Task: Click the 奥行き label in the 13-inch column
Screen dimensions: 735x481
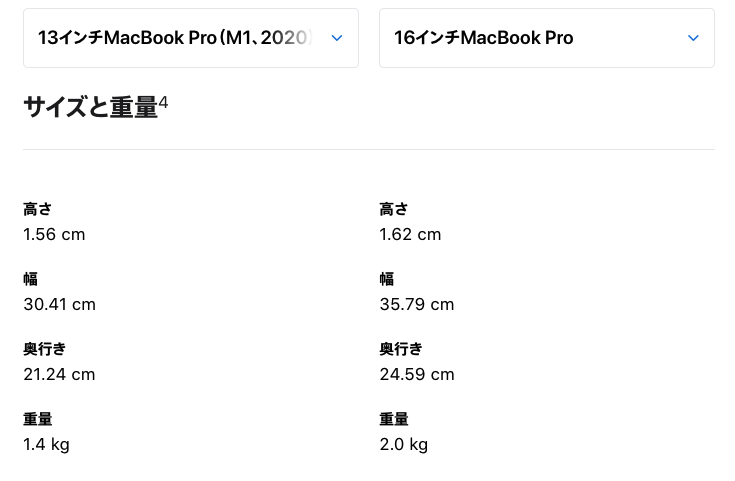Action: [x=45, y=349]
